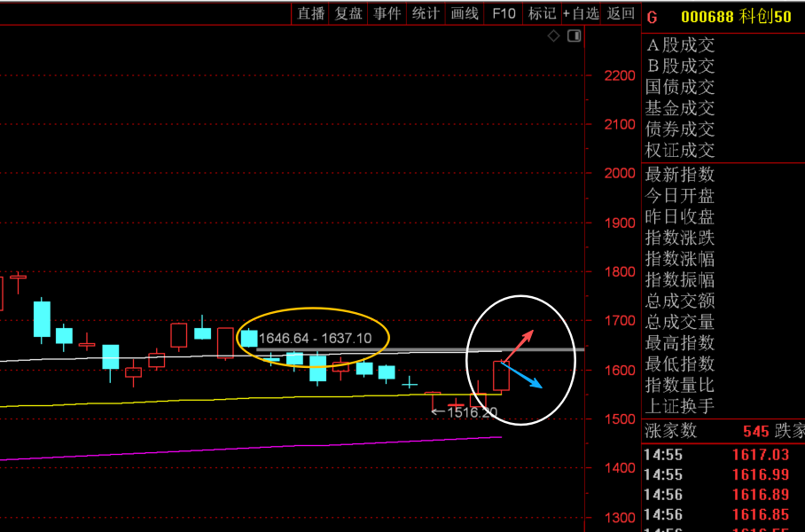Screen dimensions: 805x532
Task: Click the 2200 price axis label
Action: [620, 76]
